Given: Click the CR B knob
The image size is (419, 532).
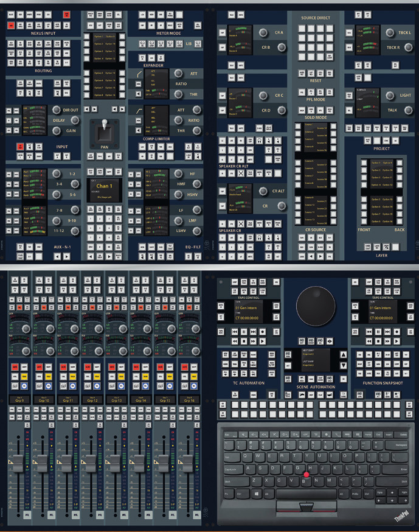Looking at the screenshot, I should pyautogui.click(x=282, y=47).
